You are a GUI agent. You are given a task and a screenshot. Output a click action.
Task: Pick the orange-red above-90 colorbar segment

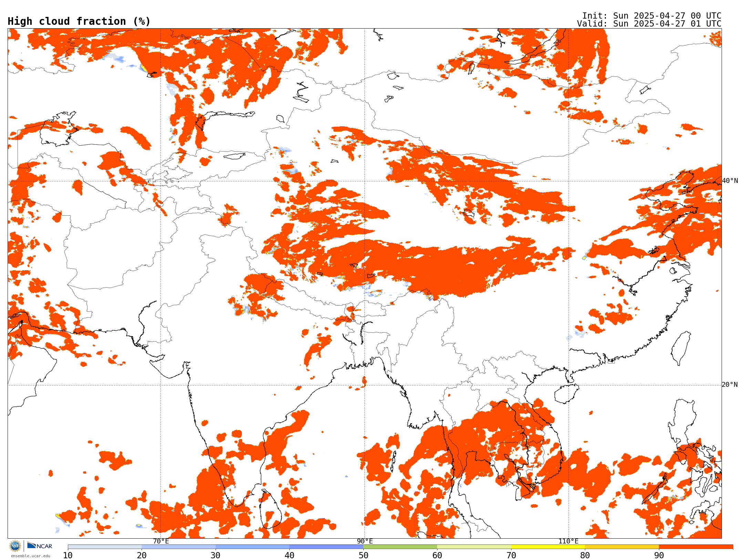click(696, 547)
